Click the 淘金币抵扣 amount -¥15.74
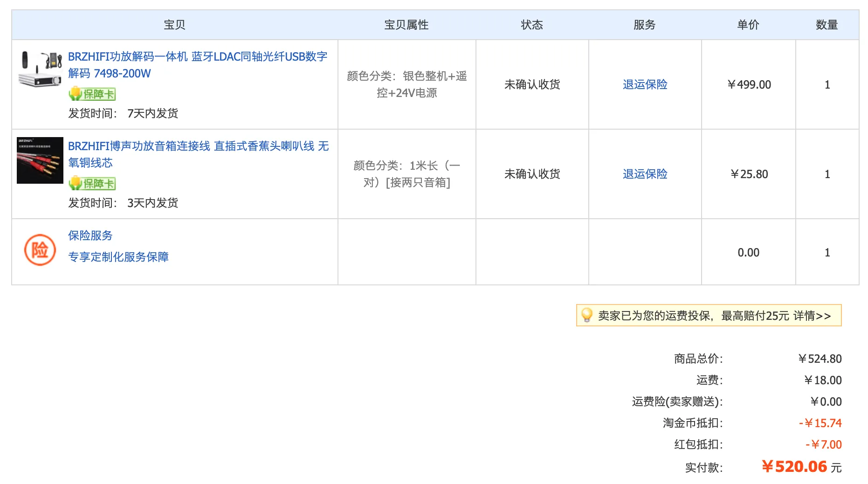This screenshot has width=868, height=484. 820,423
